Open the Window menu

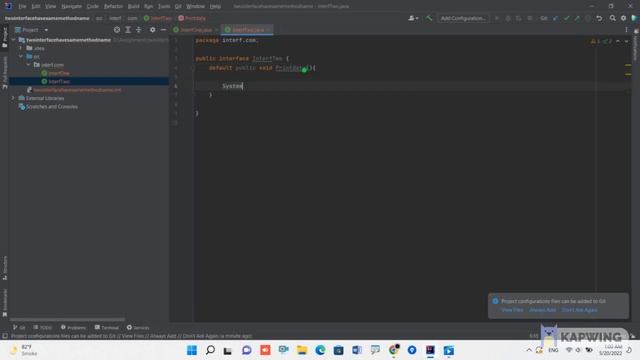pos(196,6)
